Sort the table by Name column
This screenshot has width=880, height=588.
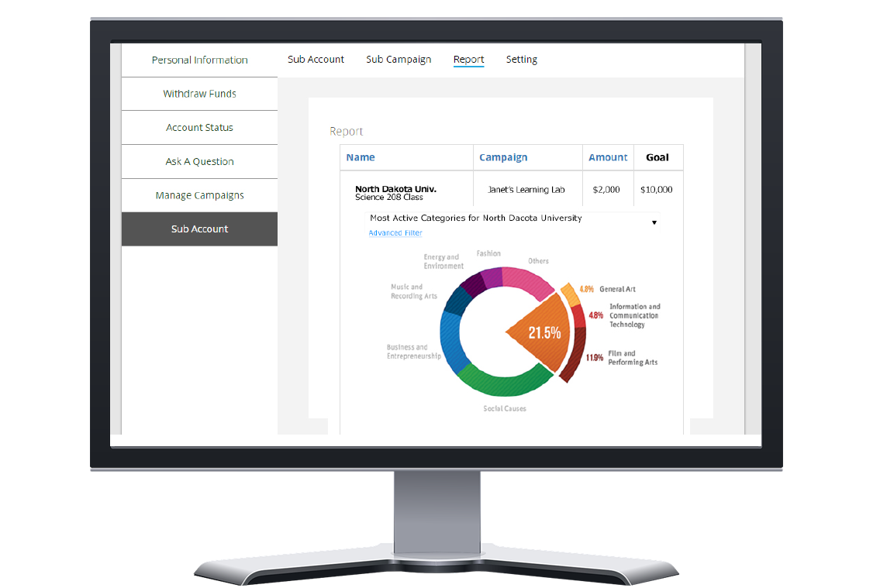point(361,157)
